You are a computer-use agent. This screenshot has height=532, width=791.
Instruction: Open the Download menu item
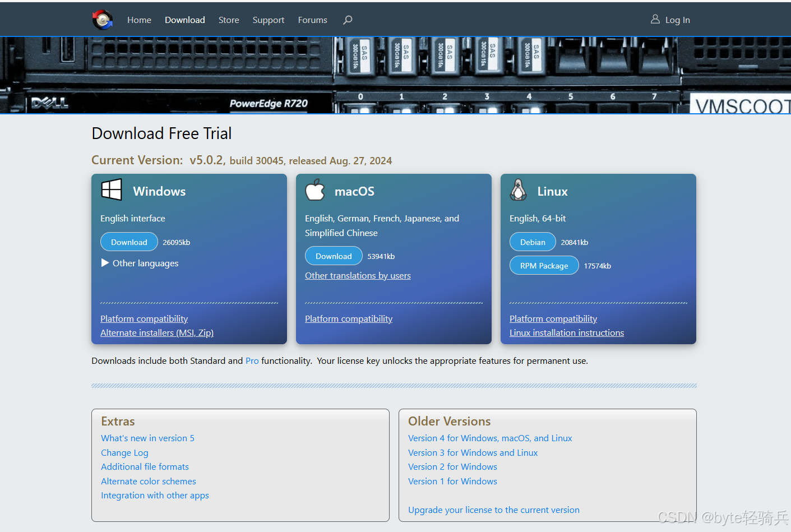pyautogui.click(x=185, y=20)
